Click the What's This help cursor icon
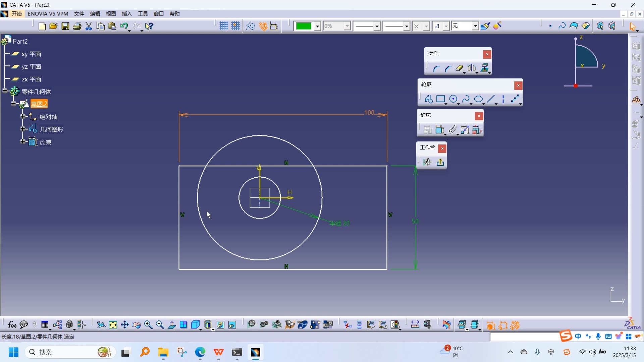Image resolution: width=644 pixels, height=362 pixels. point(149,26)
